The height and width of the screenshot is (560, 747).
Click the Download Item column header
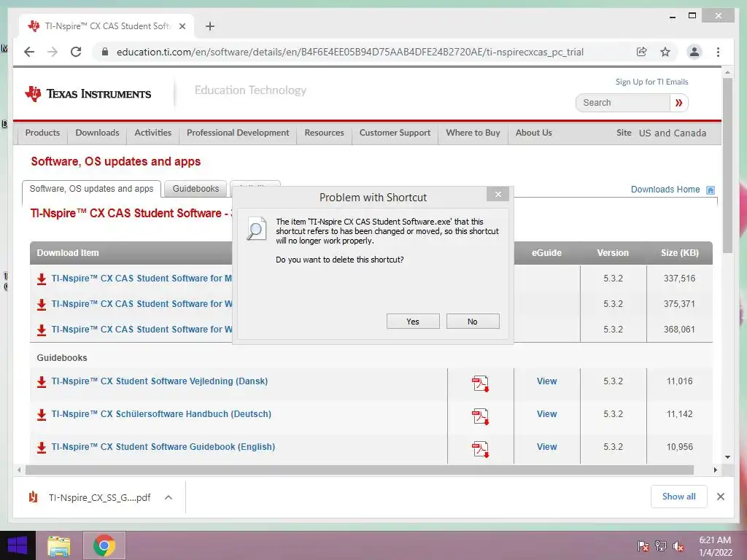pos(68,253)
